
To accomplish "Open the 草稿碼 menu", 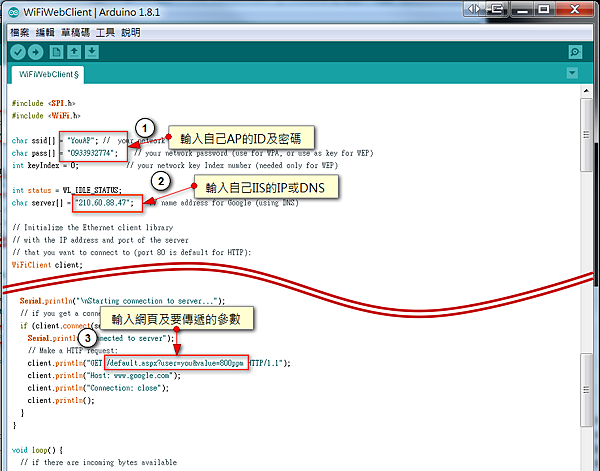I will coord(75,33).
